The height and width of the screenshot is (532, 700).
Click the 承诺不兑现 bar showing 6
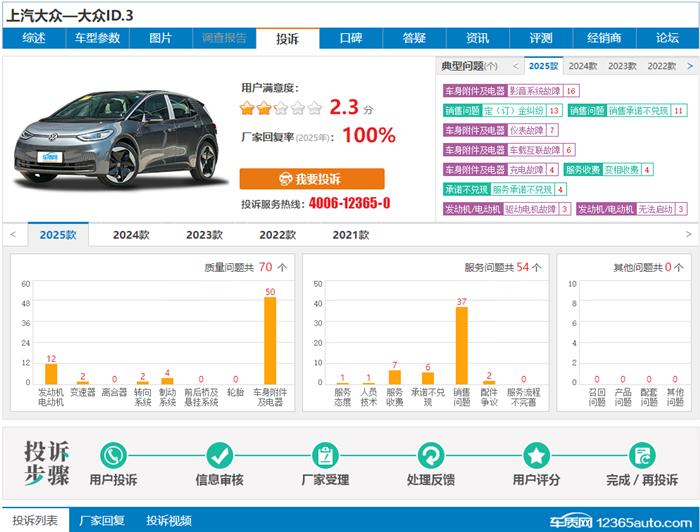point(428,378)
